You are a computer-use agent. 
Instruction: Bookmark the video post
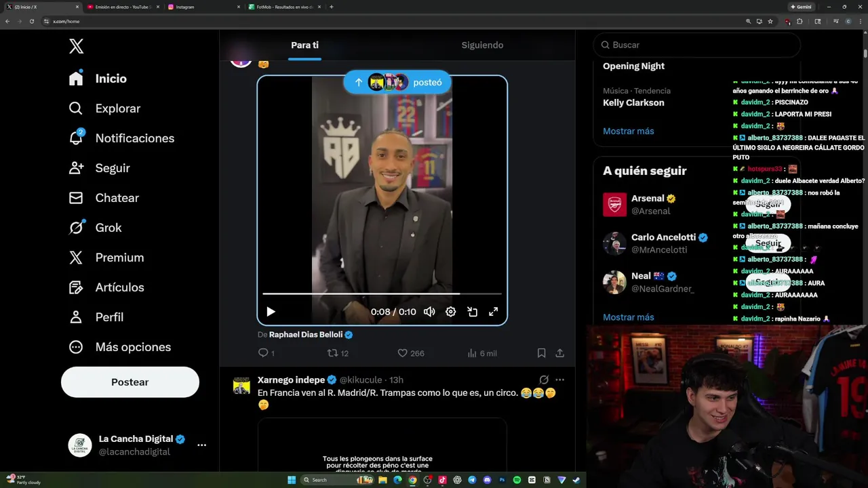click(x=541, y=353)
